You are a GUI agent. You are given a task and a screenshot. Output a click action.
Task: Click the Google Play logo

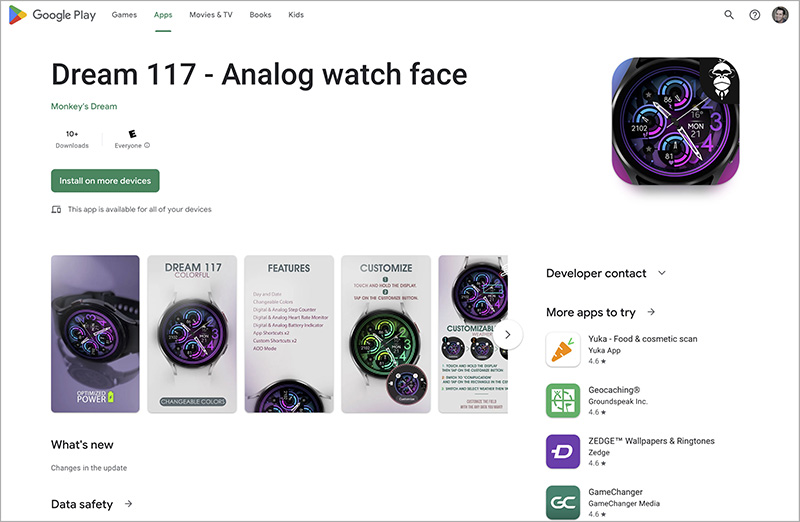point(53,15)
